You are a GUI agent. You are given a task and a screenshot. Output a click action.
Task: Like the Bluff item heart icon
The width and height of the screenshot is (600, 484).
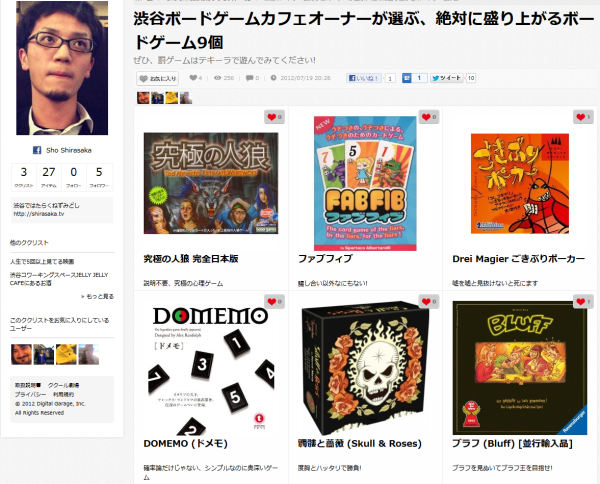[583, 301]
